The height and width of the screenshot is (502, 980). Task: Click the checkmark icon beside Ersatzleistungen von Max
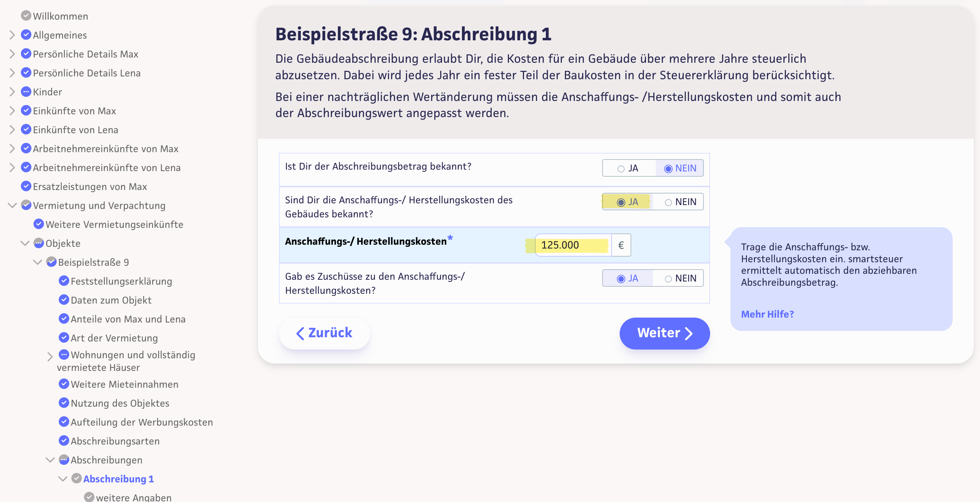(x=26, y=186)
